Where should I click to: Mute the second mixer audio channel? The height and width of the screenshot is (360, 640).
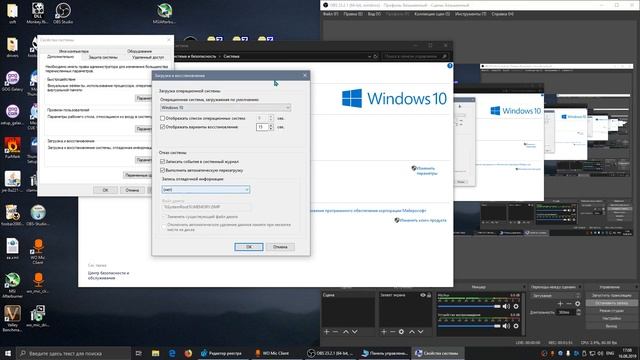click(507, 326)
